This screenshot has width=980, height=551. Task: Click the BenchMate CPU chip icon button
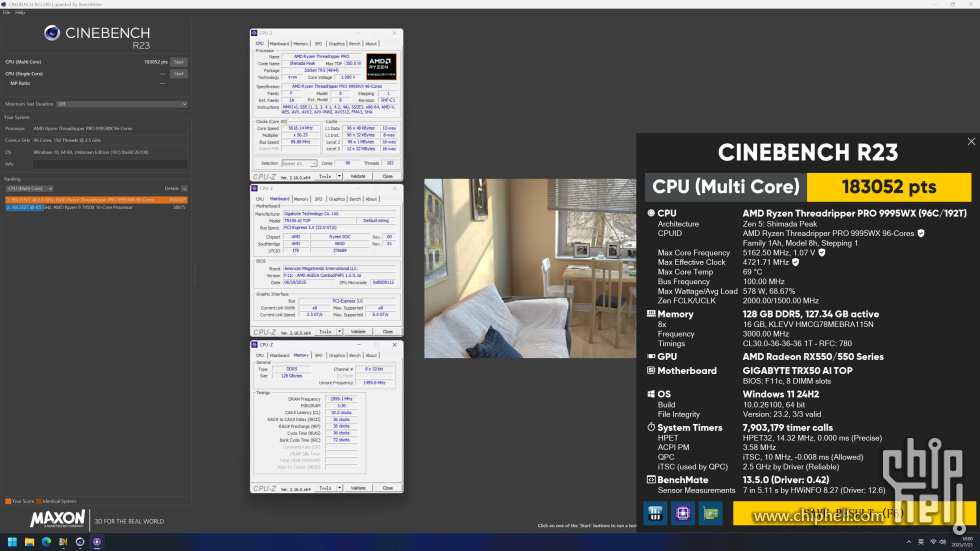tap(682, 514)
